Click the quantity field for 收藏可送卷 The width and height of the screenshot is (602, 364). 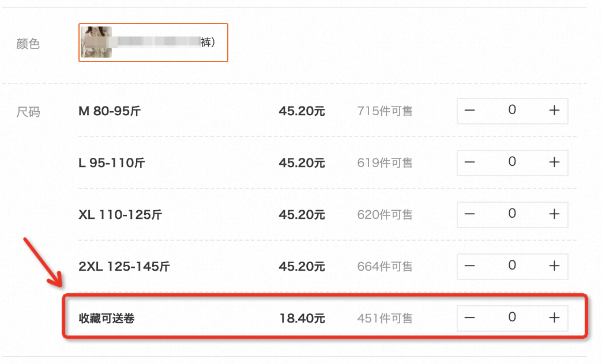(x=512, y=318)
